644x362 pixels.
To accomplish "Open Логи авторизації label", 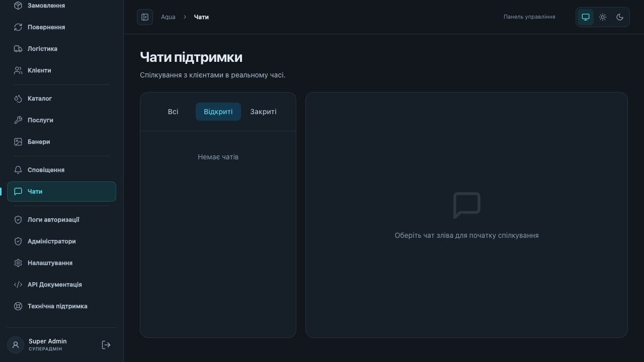I will coord(53,220).
